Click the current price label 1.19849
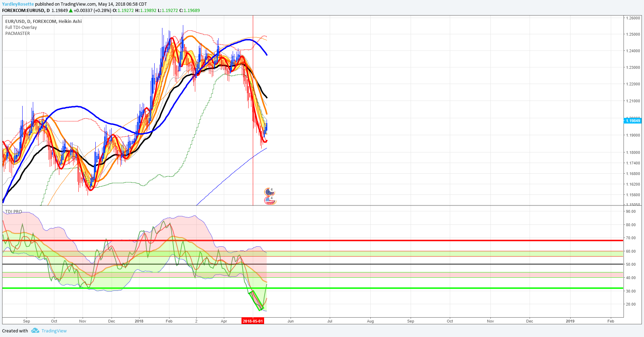644x337 pixels. [x=633, y=121]
